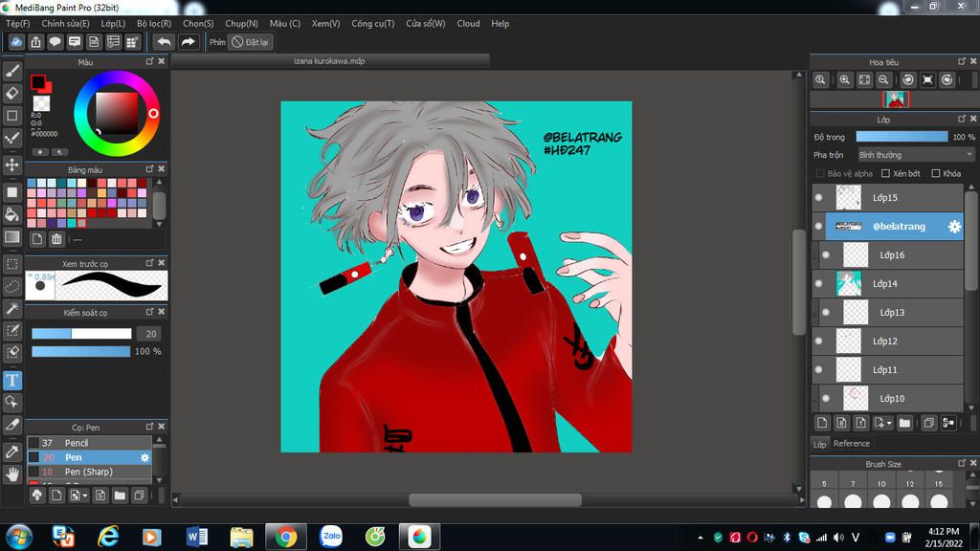Toggle visibility of Lớp16 layer
980x551 pixels.
[x=826, y=254]
